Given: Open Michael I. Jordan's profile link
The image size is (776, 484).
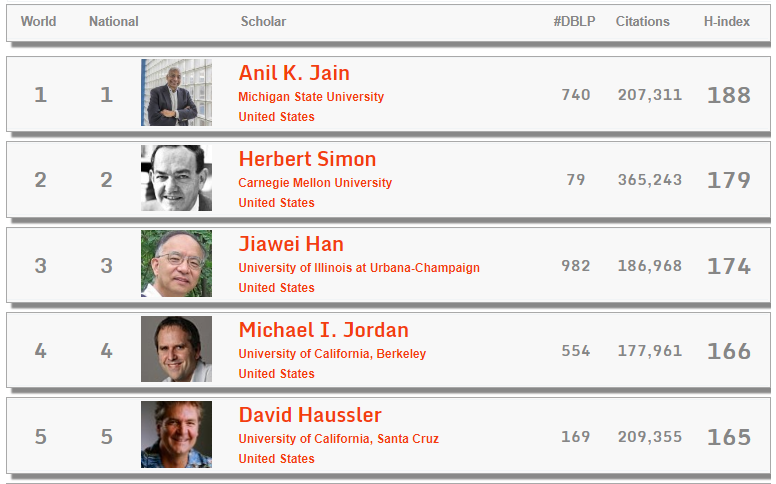Looking at the screenshot, I should coord(323,330).
